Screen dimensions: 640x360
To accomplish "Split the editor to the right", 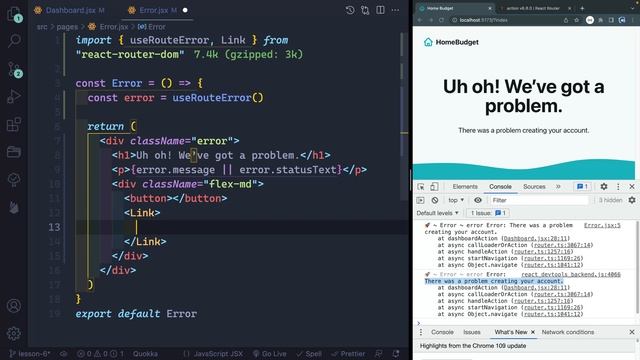I will pos(380,10).
